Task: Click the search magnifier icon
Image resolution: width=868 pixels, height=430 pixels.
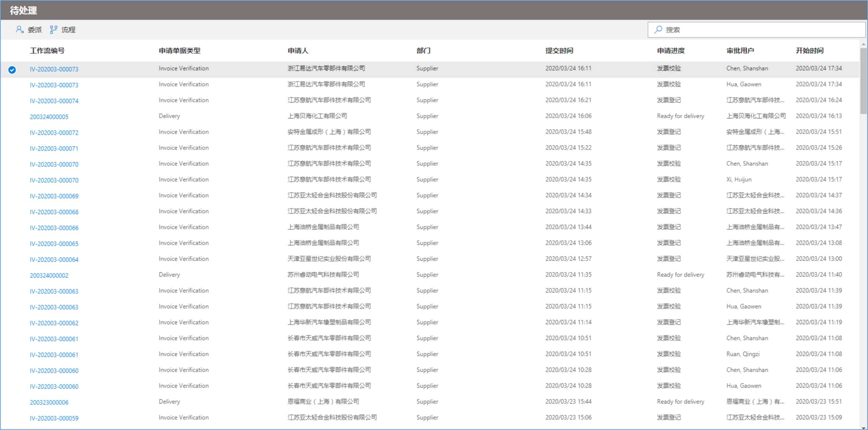Action: [x=658, y=30]
